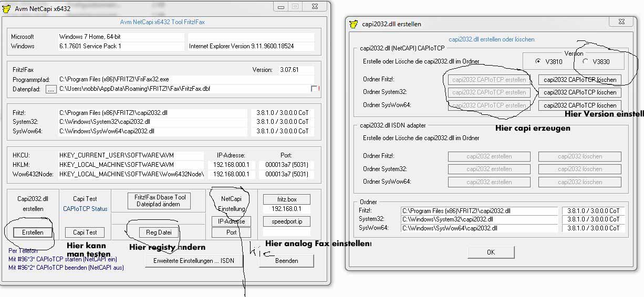The height and width of the screenshot is (297, 644).
Task: Select the V3810 version radio button
Action: [537, 61]
